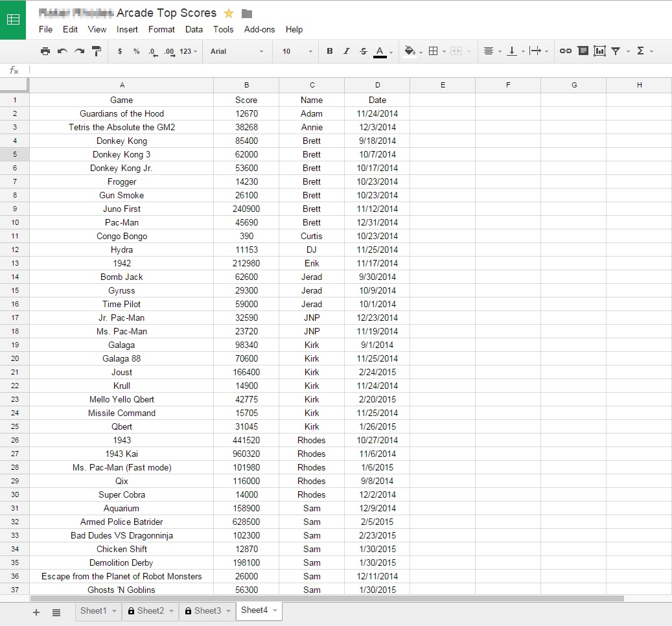Toggle bold formatting

tap(330, 51)
